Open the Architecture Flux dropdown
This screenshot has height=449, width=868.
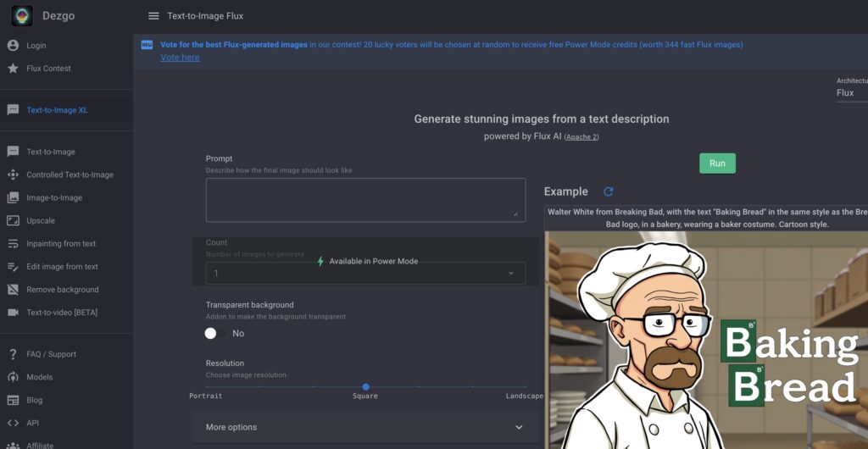click(x=850, y=93)
